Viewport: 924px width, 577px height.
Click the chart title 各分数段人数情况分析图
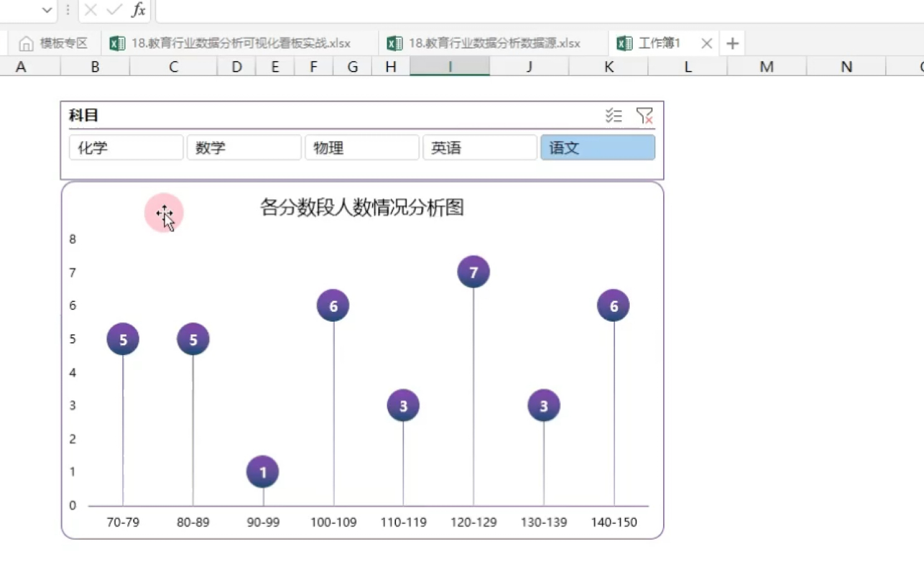[x=362, y=208]
